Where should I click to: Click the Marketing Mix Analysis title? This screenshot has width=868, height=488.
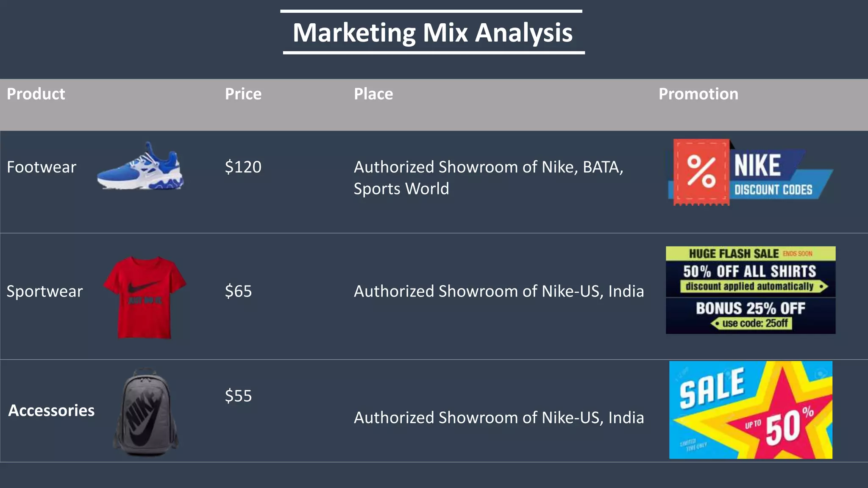pyautogui.click(x=432, y=33)
